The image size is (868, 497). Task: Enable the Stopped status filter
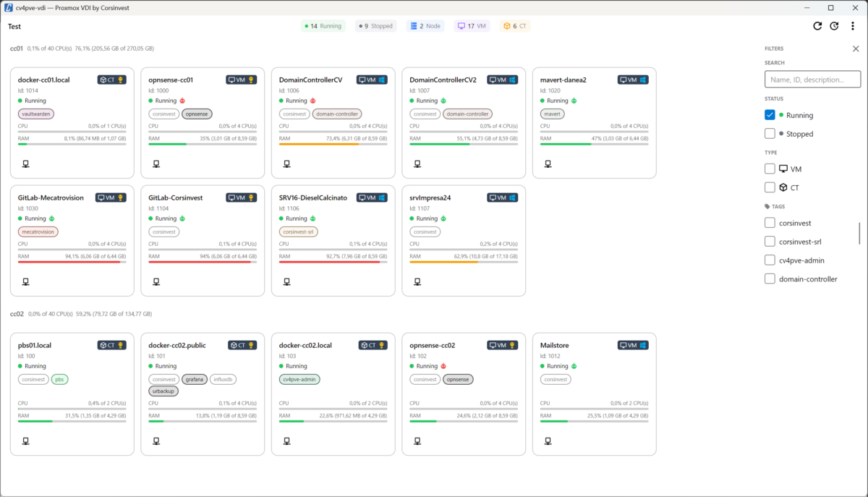point(770,134)
